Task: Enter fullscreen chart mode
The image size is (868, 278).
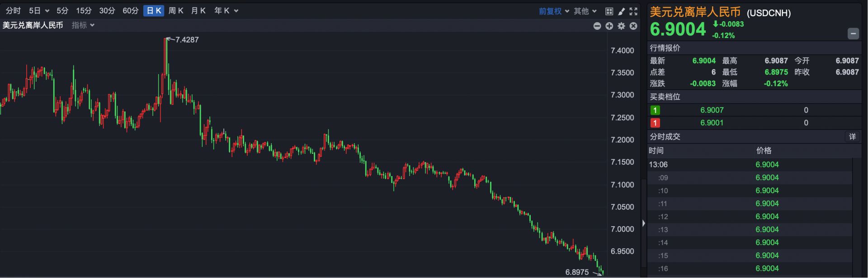Action: coord(633,11)
